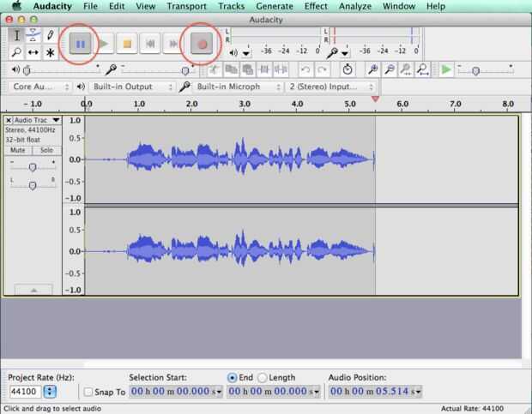This screenshot has width=532, height=414.
Task: Open the Generate menu
Action: [x=275, y=6]
